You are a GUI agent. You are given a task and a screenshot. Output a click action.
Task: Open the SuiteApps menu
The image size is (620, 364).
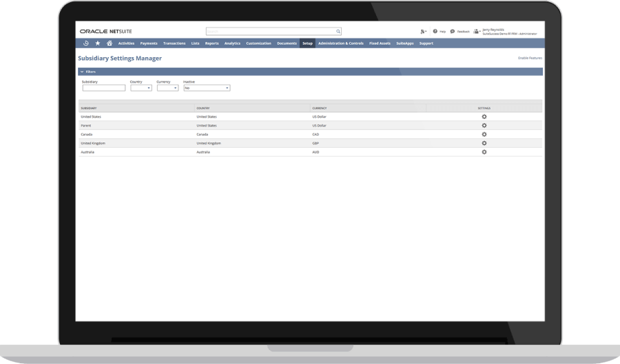pos(405,43)
